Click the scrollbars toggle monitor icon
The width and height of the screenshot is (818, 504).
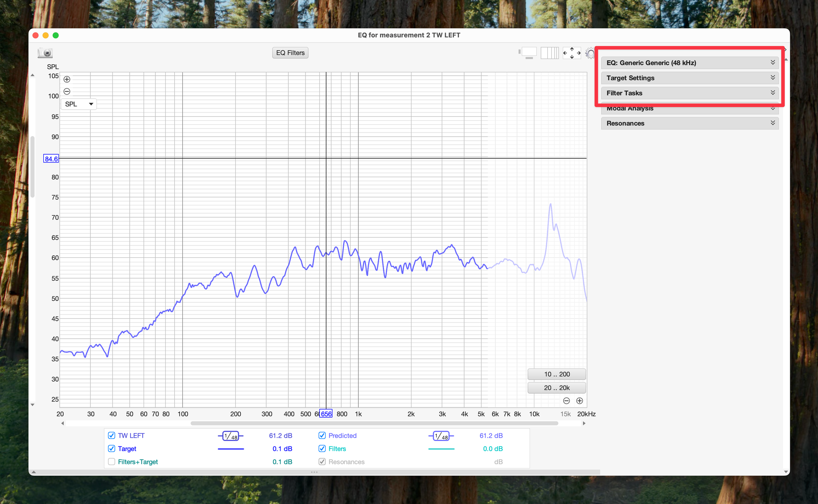point(528,53)
